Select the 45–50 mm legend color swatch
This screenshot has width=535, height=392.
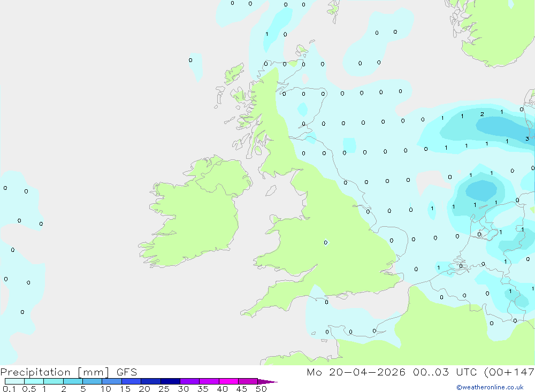click(x=248, y=381)
